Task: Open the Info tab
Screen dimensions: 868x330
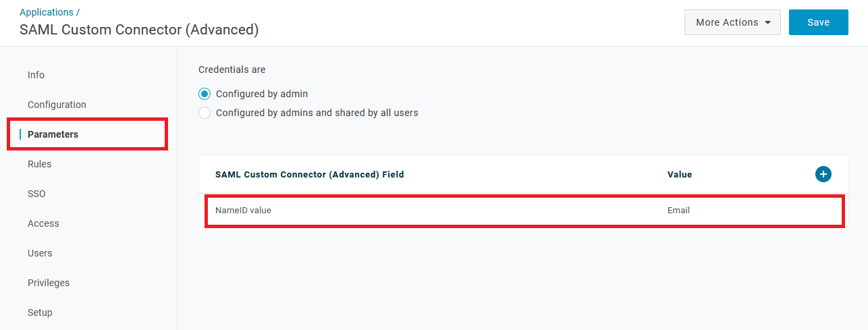Action: click(36, 75)
